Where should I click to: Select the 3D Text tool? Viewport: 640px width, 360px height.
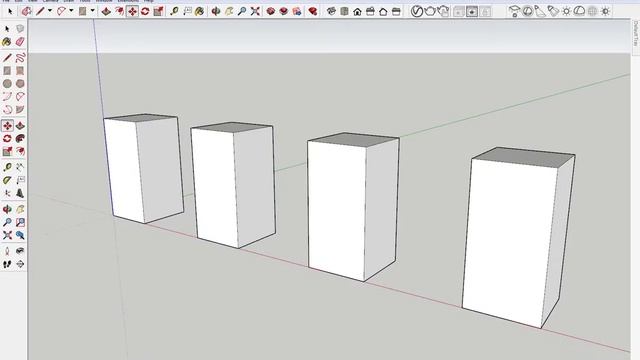(20, 193)
